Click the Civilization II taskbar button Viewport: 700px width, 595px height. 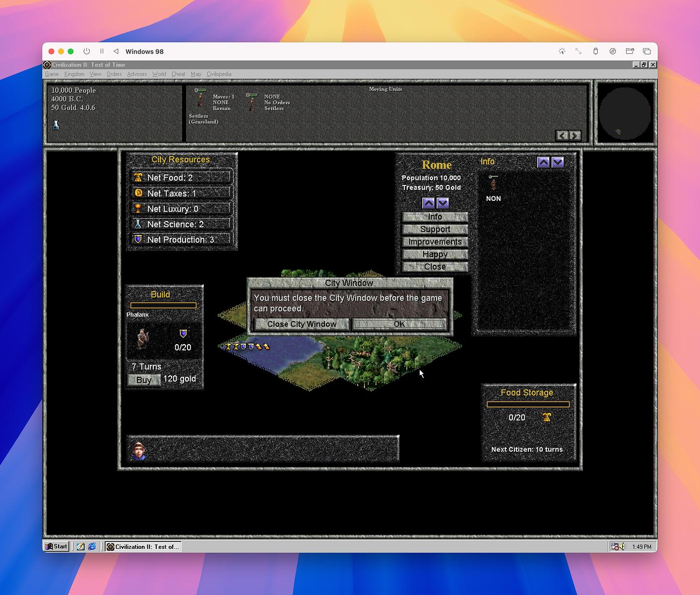[x=143, y=546]
